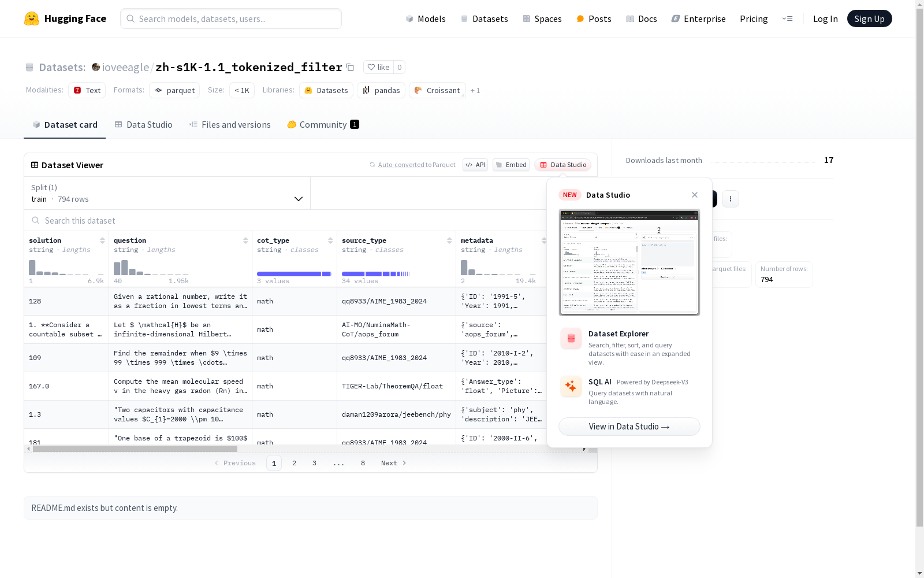Click the AI-MO/NuminaMath-CoT/aops_forum cell
924x578 pixels.
[x=396, y=329]
